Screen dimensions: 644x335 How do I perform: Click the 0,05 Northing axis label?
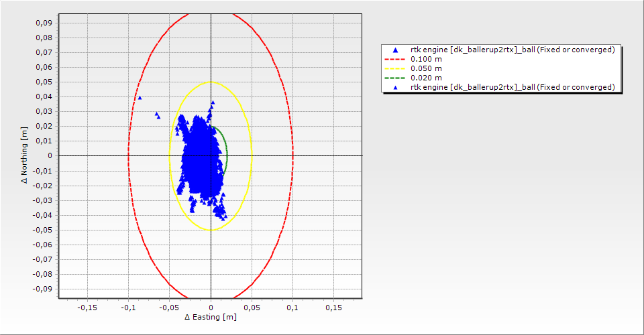coord(44,82)
